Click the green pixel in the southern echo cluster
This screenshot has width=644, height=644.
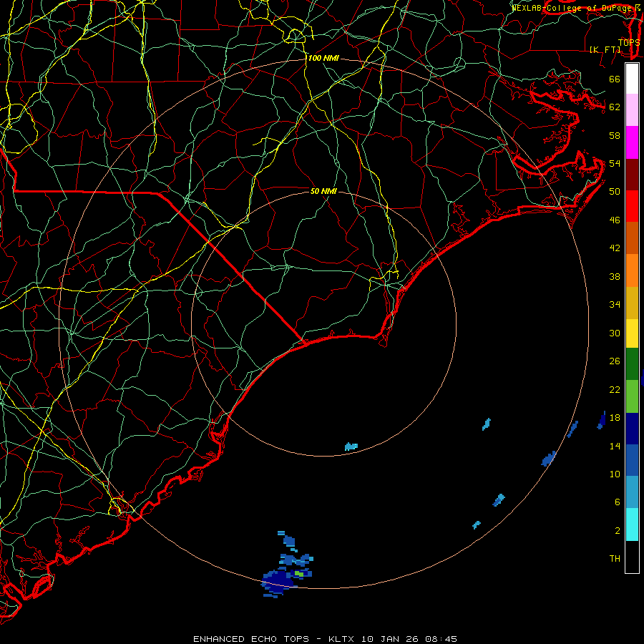(299, 573)
